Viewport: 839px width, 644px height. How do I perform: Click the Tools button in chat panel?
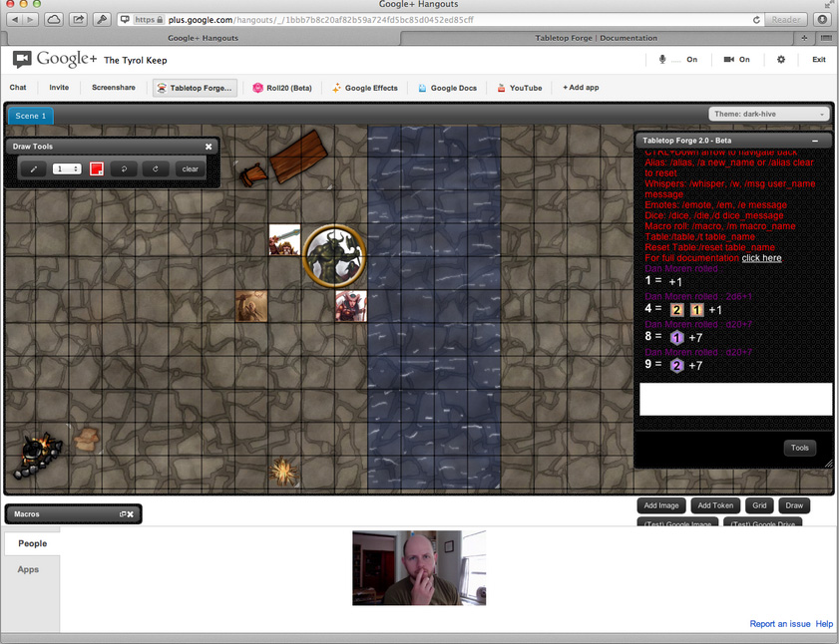click(x=800, y=448)
